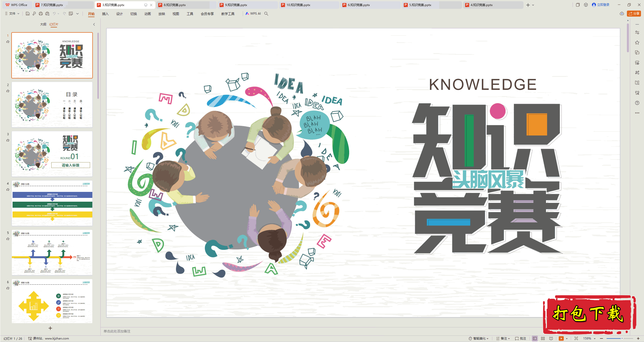
Task: Click the document-check icon in the status bar
Action: [x=30, y=338]
